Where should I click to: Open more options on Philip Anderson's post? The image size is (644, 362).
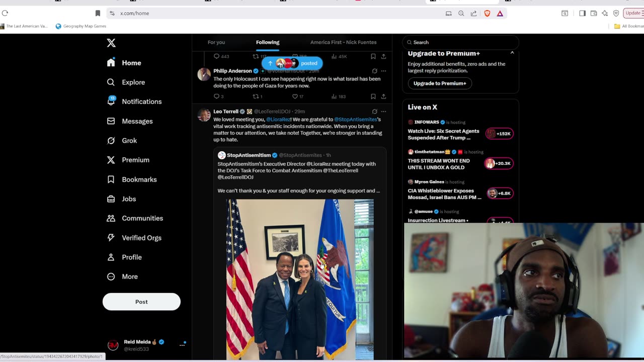pyautogui.click(x=383, y=71)
